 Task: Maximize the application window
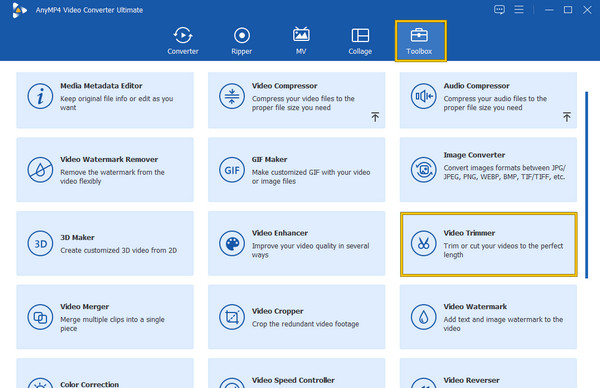click(x=568, y=10)
